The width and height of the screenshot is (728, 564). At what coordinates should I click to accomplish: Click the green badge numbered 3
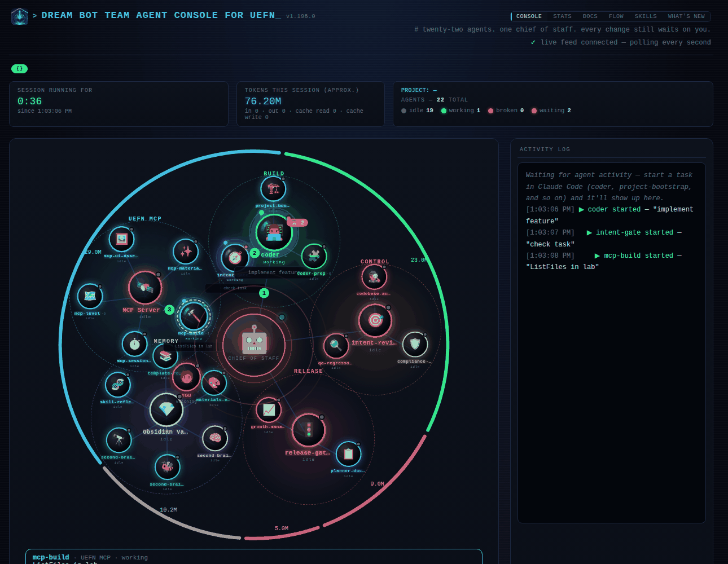pos(169,310)
